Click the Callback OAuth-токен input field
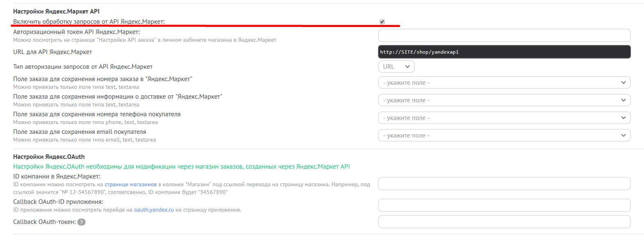 (504, 222)
